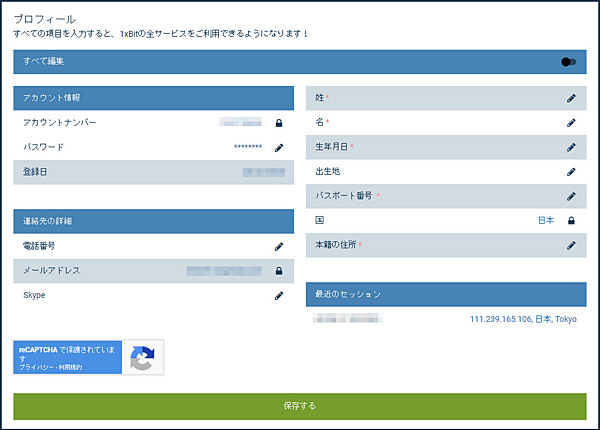Click the 生年月日 label
Screen dimensions: 600x430
pos(331,147)
